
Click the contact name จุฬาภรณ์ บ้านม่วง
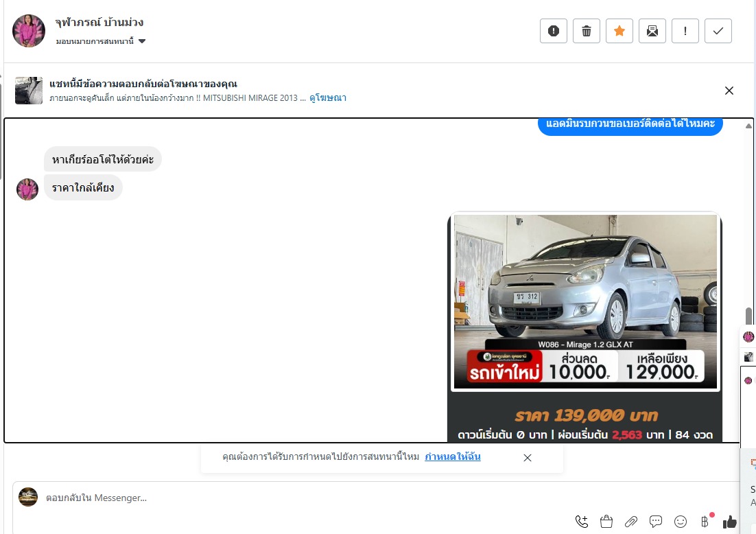(x=99, y=22)
